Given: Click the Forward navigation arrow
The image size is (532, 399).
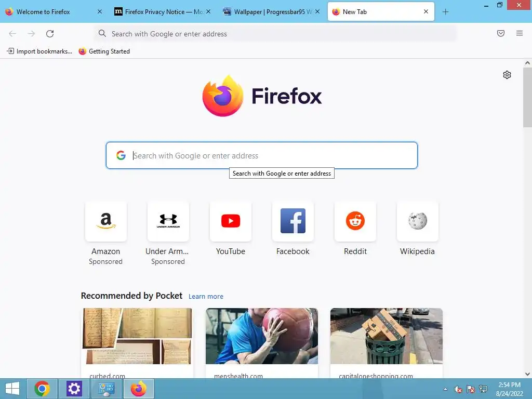Looking at the screenshot, I should pyautogui.click(x=31, y=34).
